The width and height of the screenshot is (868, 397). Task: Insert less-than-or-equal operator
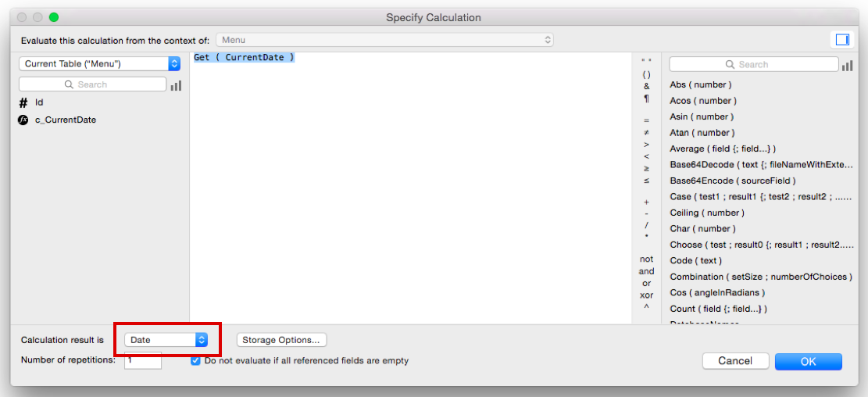pos(646,181)
